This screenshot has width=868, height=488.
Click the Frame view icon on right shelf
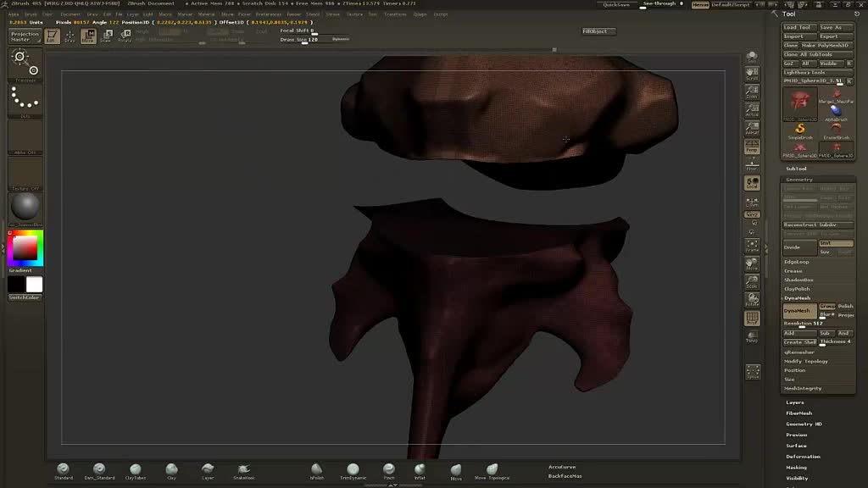point(752,246)
